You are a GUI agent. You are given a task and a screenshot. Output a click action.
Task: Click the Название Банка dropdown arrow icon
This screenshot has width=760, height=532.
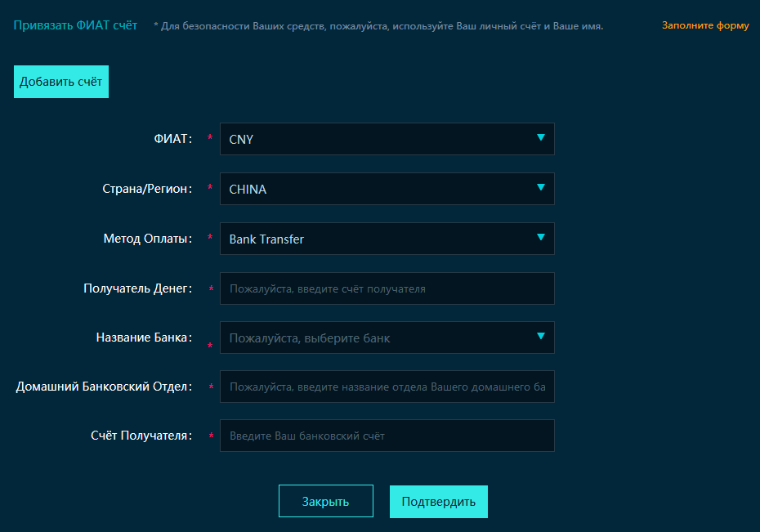click(540, 335)
